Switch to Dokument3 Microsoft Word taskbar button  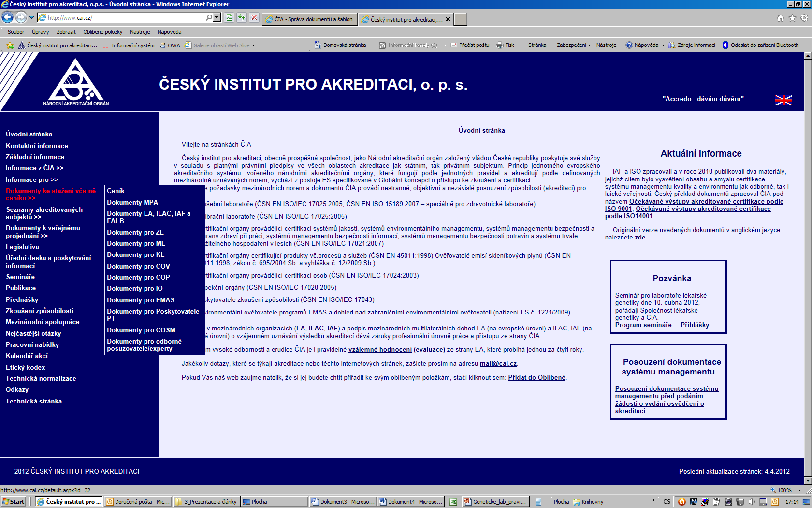click(342, 502)
